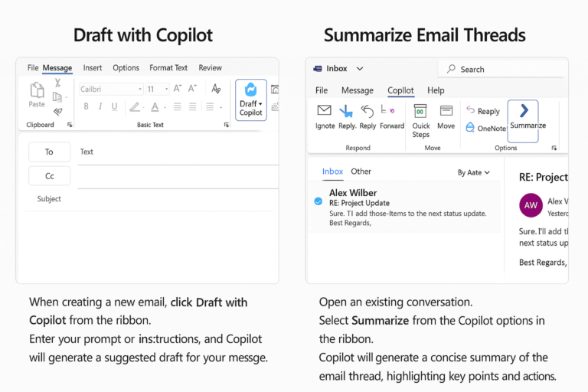Screen dimensions: 588x392
Task: Toggle Bold formatting in Basic Text
Action: click(x=86, y=106)
